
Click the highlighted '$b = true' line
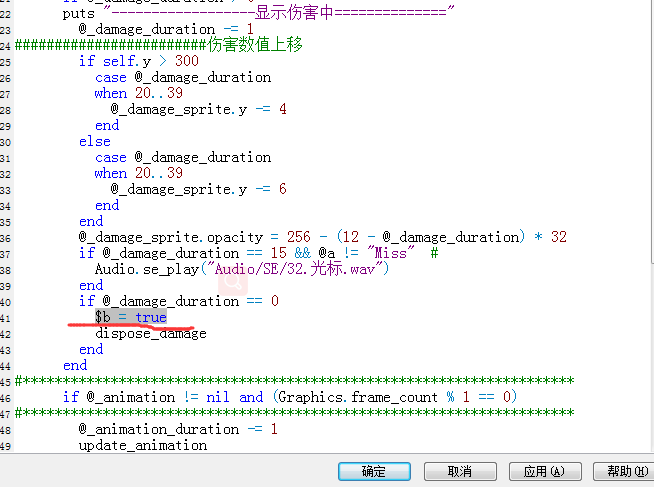pyautogui.click(x=131, y=317)
